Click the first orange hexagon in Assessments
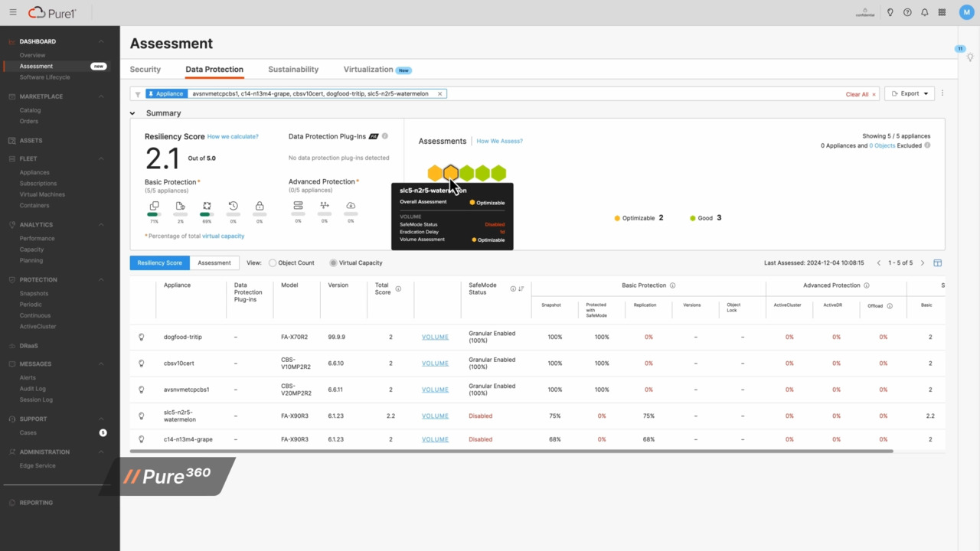980x551 pixels. tap(434, 173)
